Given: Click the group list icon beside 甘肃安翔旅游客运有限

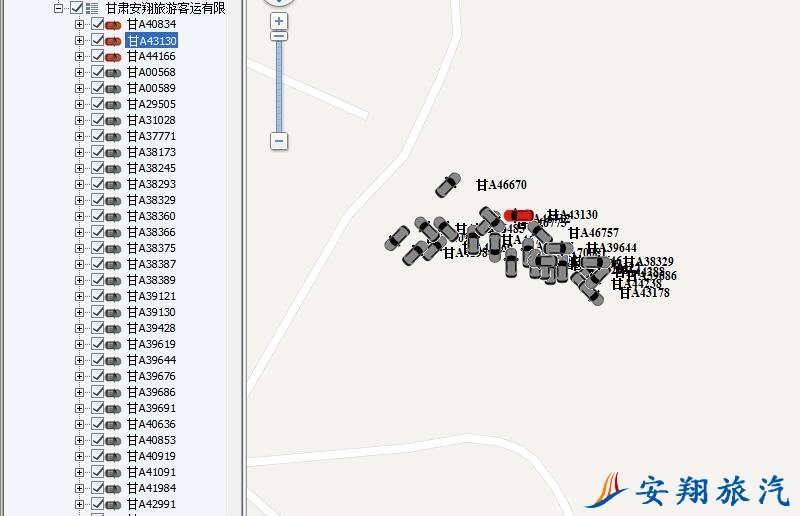Looking at the screenshot, I should (92, 8).
